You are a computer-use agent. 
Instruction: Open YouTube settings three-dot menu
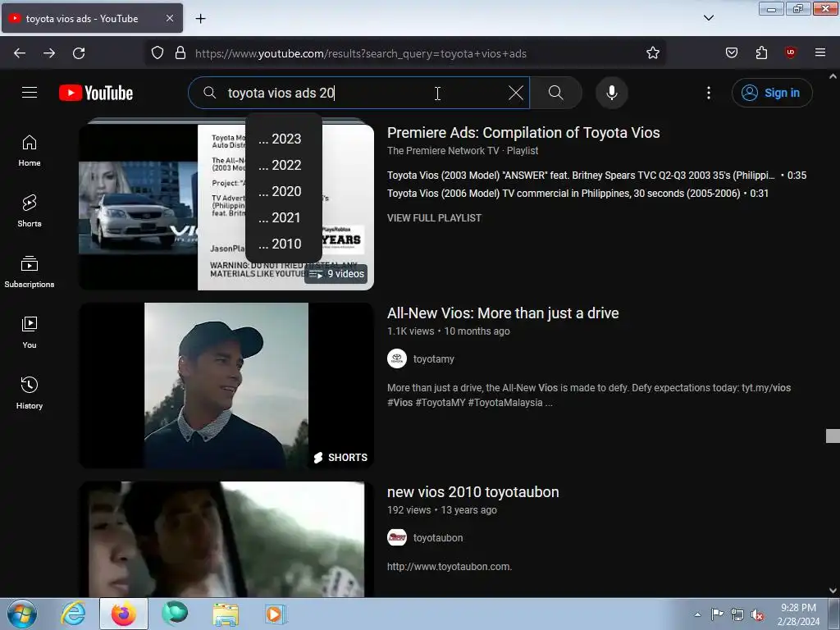click(x=708, y=93)
